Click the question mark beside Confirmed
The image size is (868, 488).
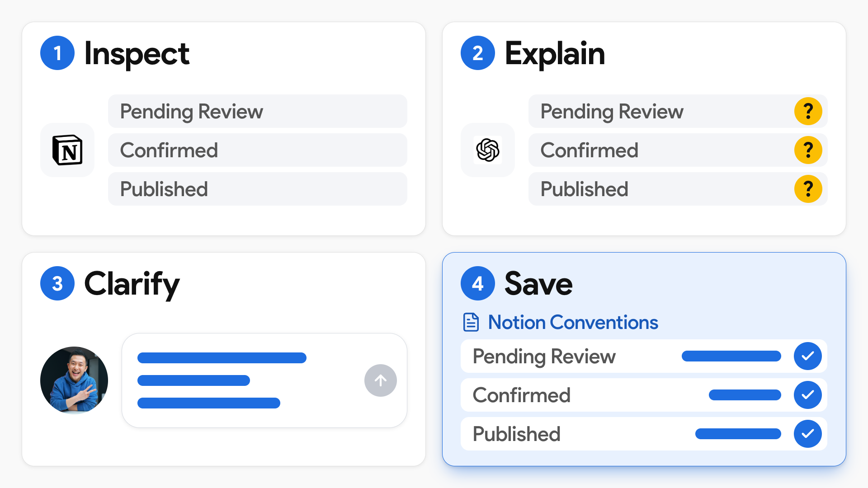pyautogui.click(x=808, y=150)
